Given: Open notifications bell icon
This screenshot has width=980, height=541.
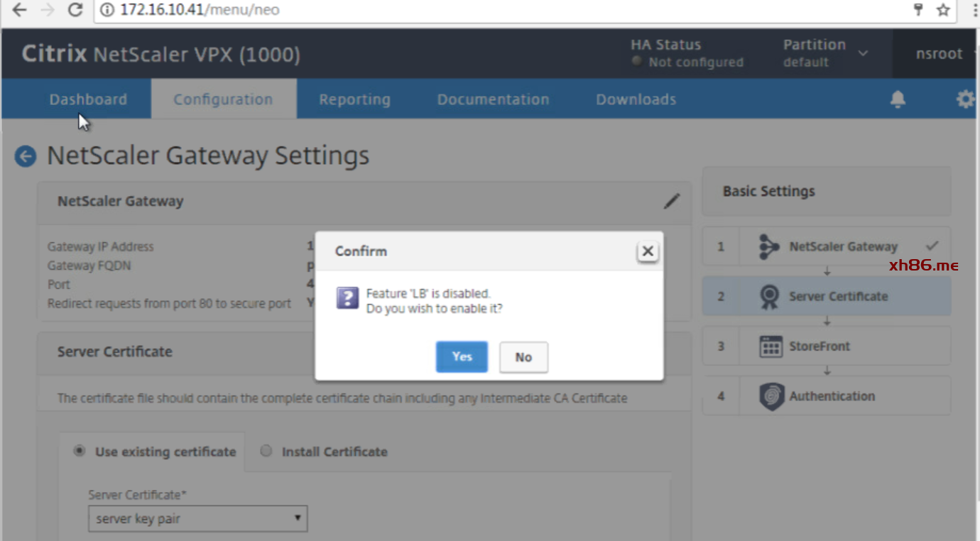Looking at the screenshot, I should point(898,99).
